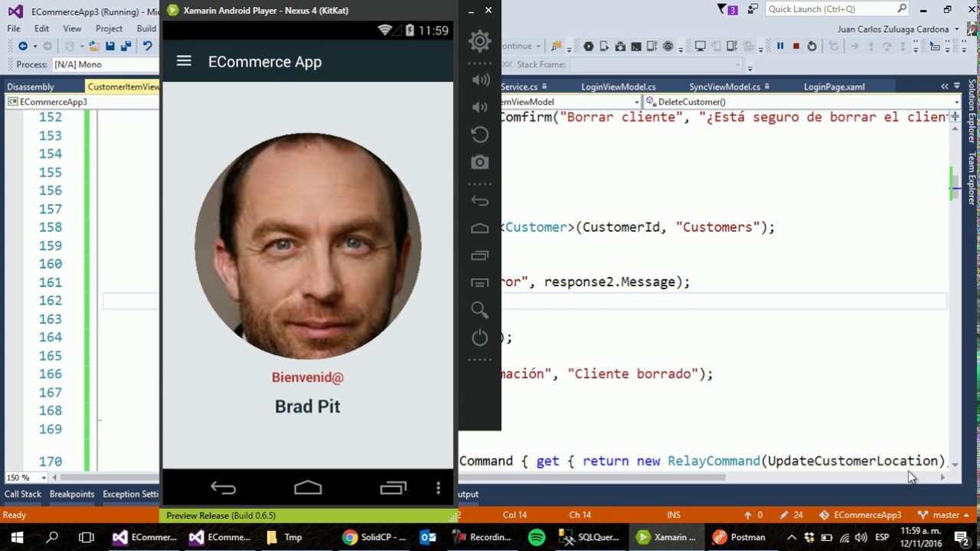This screenshot has width=980, height=551.
Task: Click the emulator Power button icon
Action: (480, 337)
